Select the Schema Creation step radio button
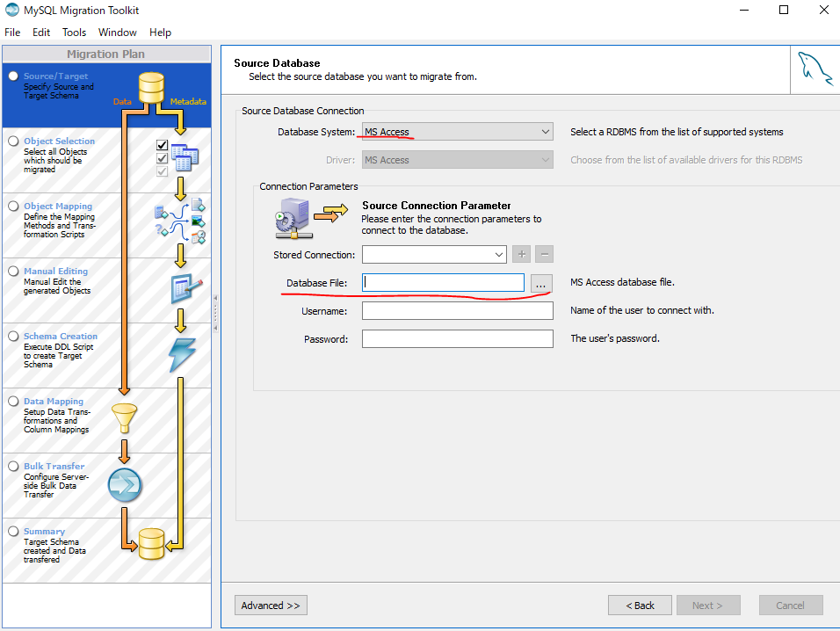This screenshot has height=631, width=840. point(13,336)
